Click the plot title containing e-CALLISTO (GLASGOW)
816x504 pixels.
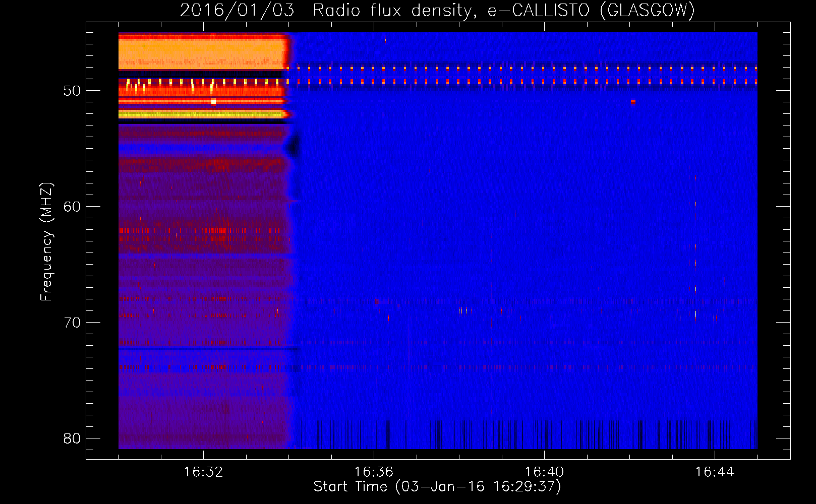pos(438,10)
